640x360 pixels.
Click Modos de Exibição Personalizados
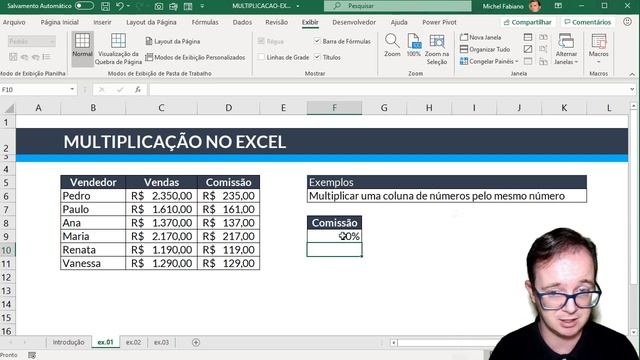point(195,58)
